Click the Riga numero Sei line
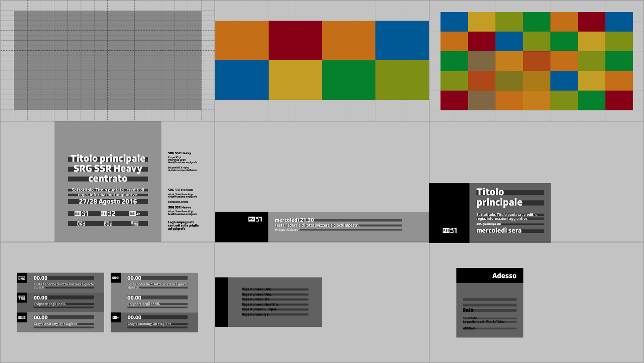The height and width of the screenshot is (363, 644). pos(256,314)
